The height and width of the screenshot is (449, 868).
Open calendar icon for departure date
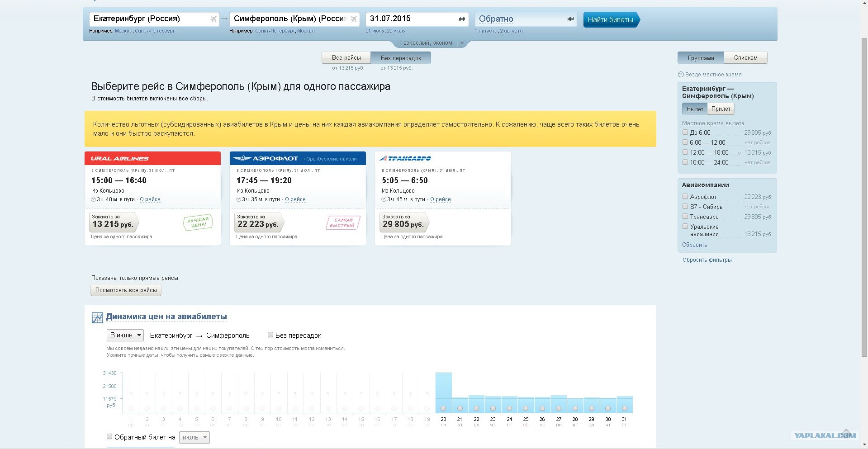click(x=462, y=19)
